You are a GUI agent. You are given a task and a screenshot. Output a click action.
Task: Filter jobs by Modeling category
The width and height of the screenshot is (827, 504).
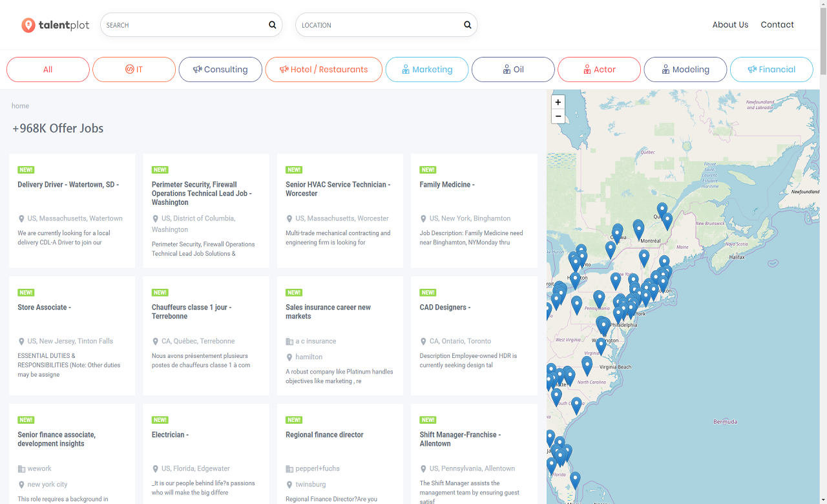coord(686,70)
